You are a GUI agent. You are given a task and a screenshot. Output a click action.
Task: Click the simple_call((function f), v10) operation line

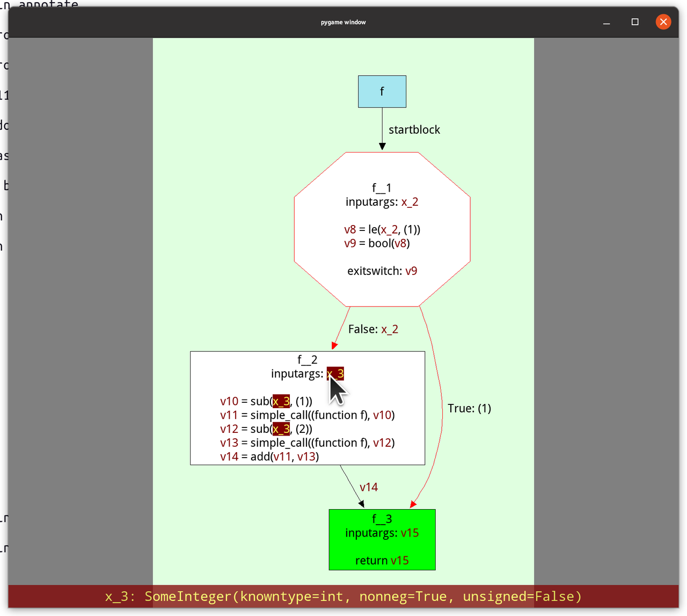click(x=308, y=415)
